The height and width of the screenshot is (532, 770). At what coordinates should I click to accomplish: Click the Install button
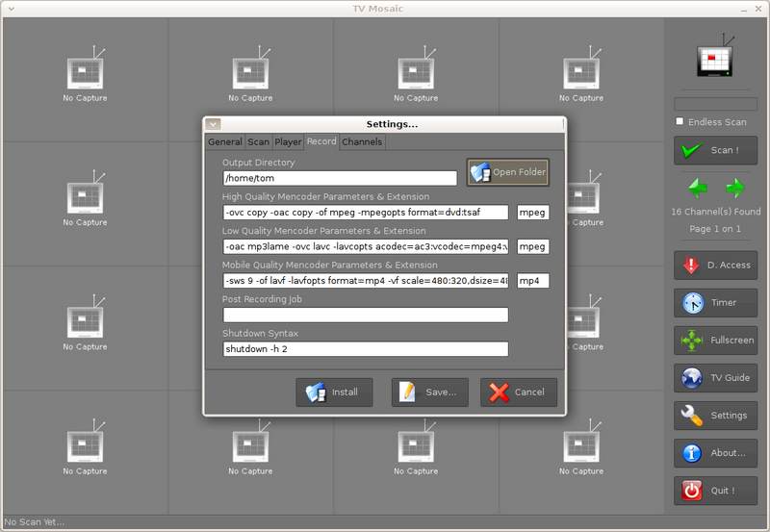point(334,393)
